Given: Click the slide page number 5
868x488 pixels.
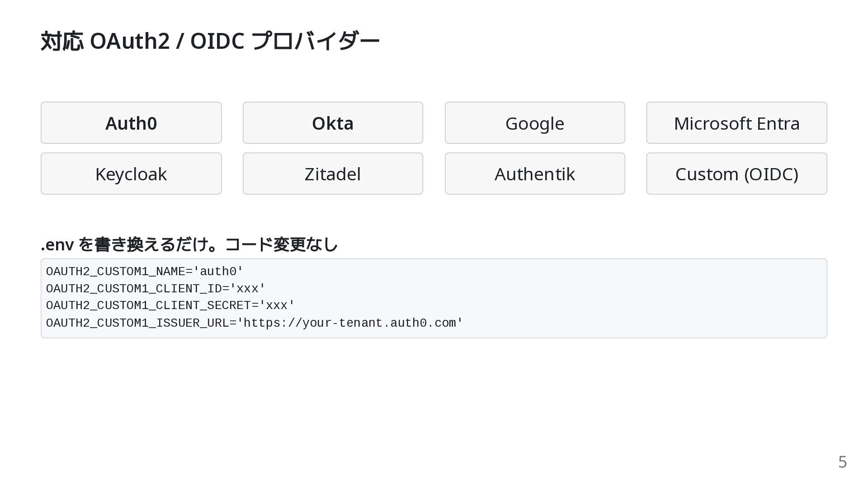Looking at the screenshot, I should click(x=842, y=462).
